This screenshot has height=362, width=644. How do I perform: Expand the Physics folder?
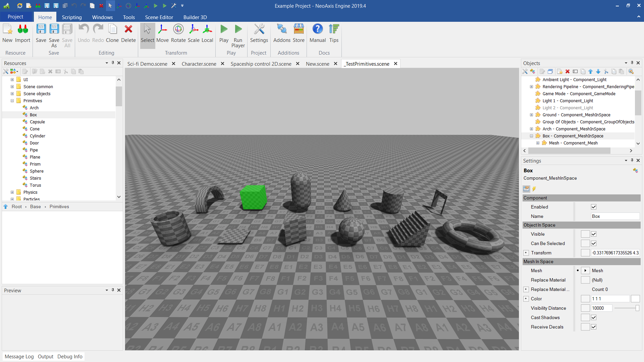click(12, 192)
